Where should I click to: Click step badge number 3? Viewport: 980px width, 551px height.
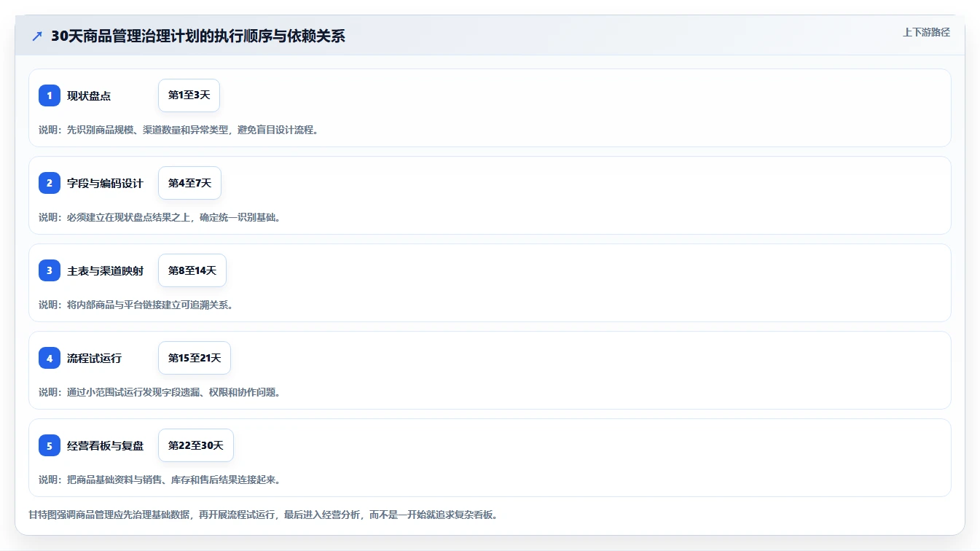click(50, 270)
